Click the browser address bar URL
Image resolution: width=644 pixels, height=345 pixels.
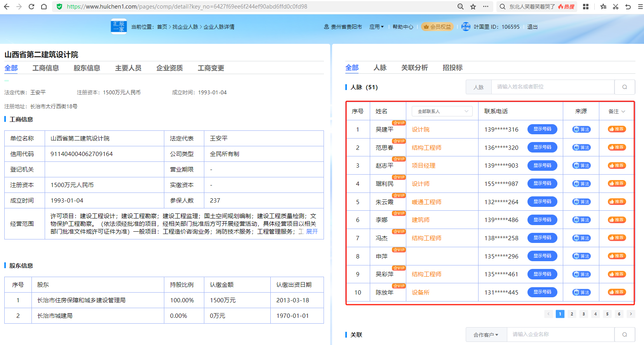(x=187, y=7)
